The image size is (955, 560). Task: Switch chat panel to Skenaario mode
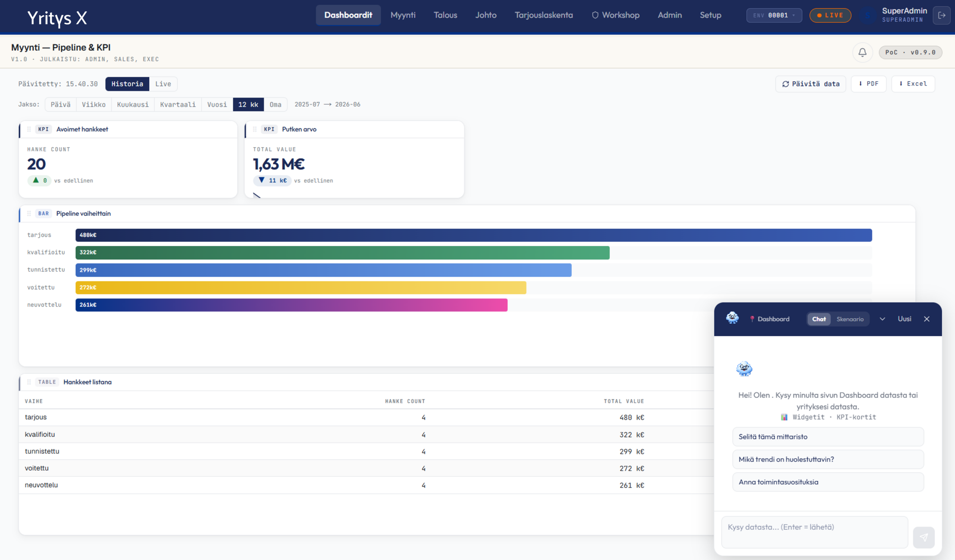tap(850, 319)
